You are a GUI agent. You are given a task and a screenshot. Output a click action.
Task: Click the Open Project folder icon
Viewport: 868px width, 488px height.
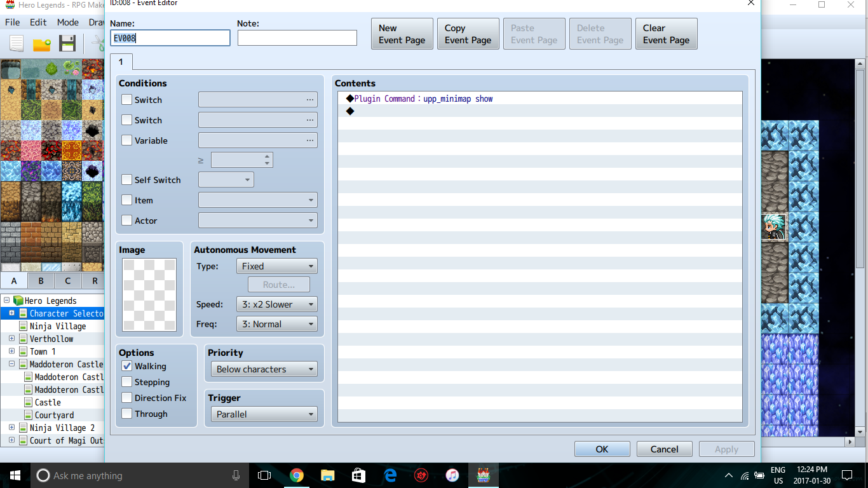[x=42, y=44]
